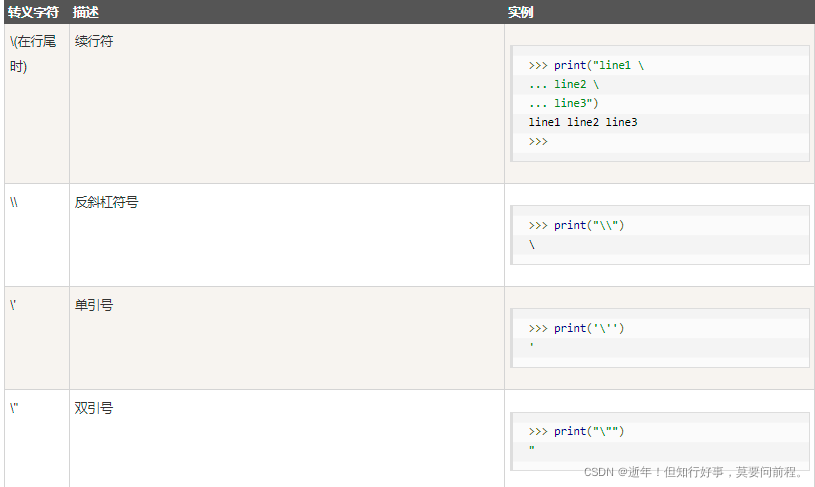Select the \\ escape character cell
Screen dimensions: 815x487
(x=37, y=235)
